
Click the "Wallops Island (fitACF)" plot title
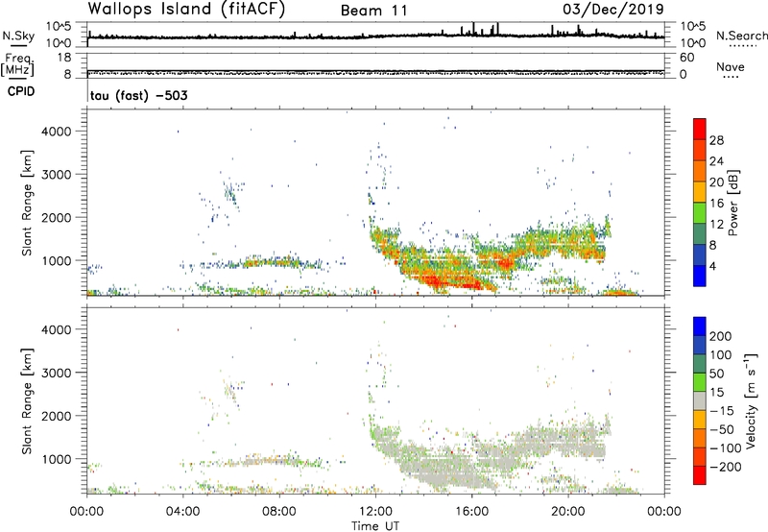point(186,9)
